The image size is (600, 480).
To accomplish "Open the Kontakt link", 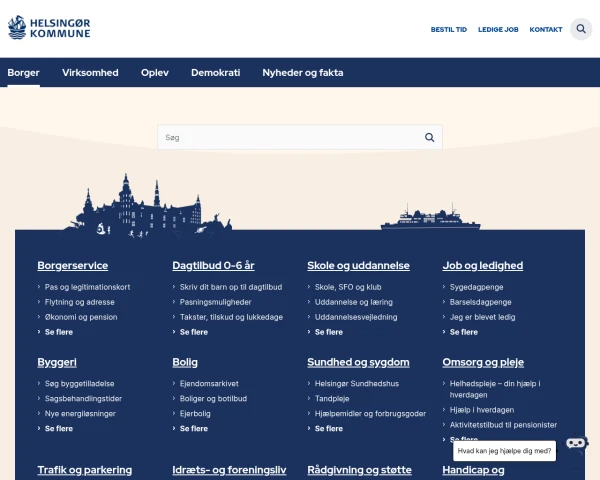I will (546, 29).
